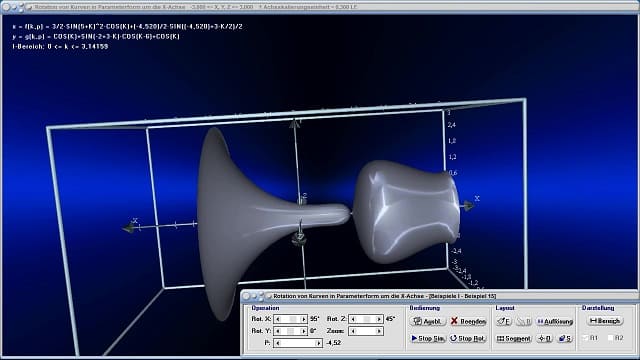
Task: Click the X axis label at right arrow
Action: point(477,198)
